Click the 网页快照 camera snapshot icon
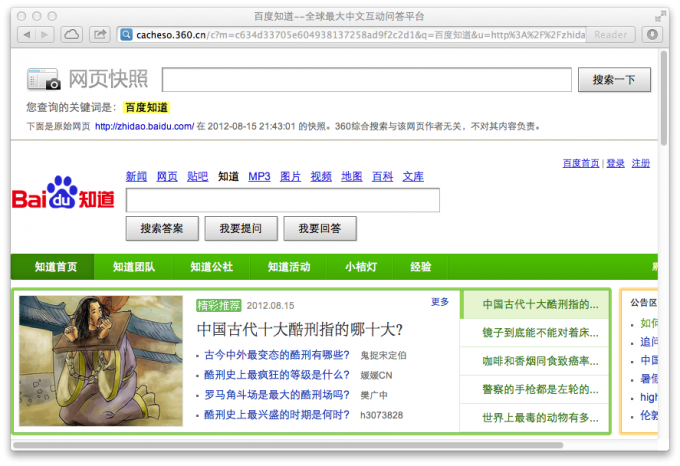This screenshot has width=680, height=466. coord(43,79)
